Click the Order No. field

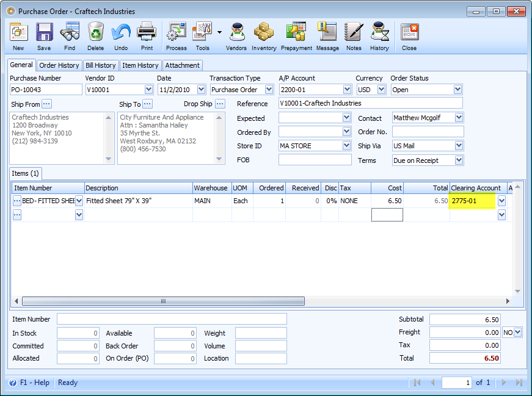click(x=428, y=132)
